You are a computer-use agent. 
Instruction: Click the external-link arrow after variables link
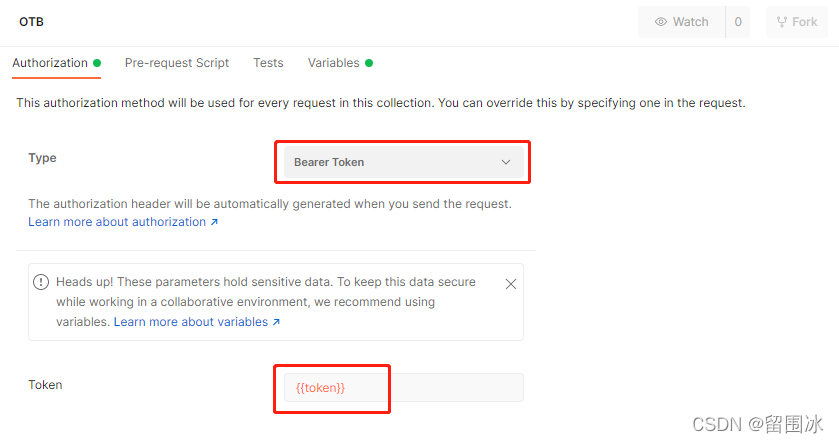(276, 322)
